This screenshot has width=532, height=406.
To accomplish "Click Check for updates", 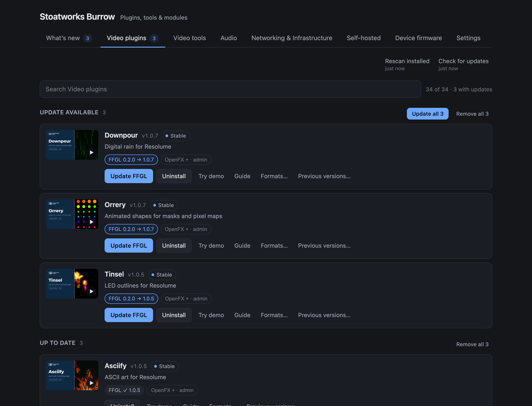I will coord(463,64).
